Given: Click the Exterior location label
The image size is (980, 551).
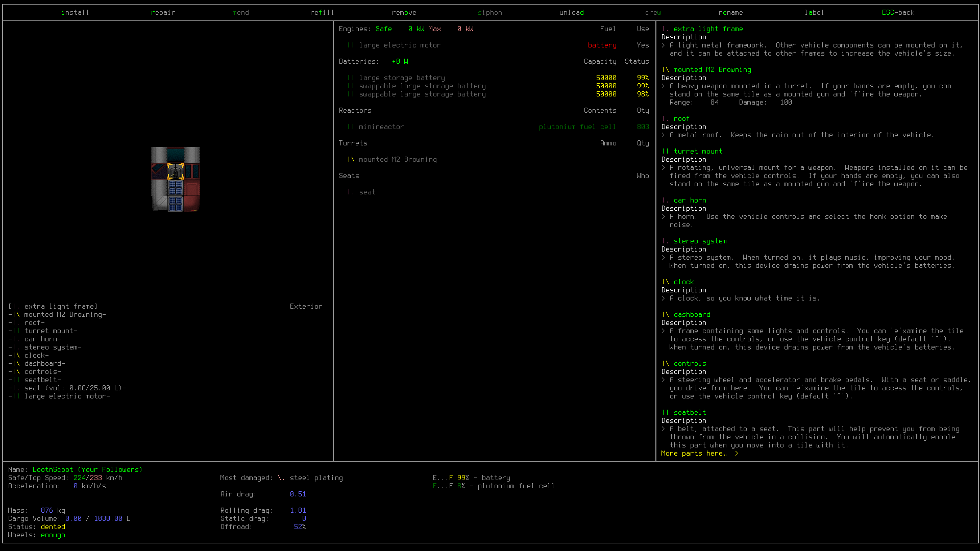Looking at the screenshot, I should pyautogui.click(x=306, y=307).
